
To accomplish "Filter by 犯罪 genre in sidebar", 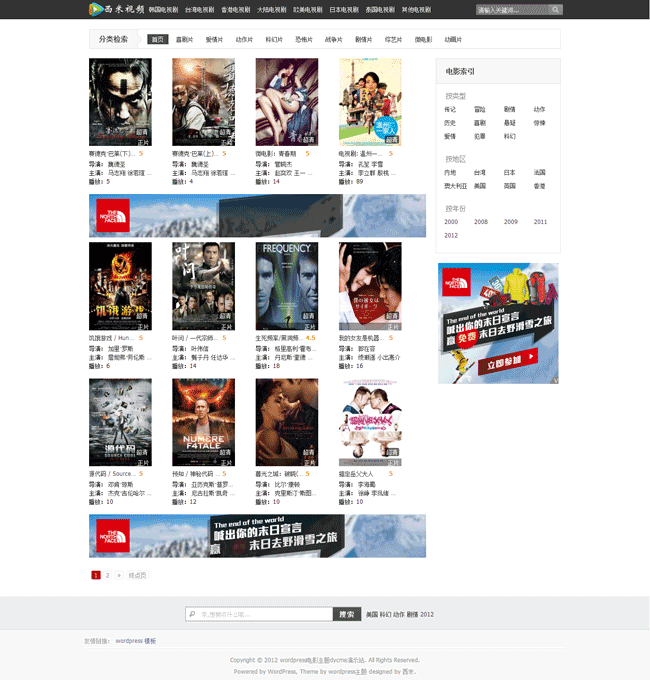I will tap(480, 136).
